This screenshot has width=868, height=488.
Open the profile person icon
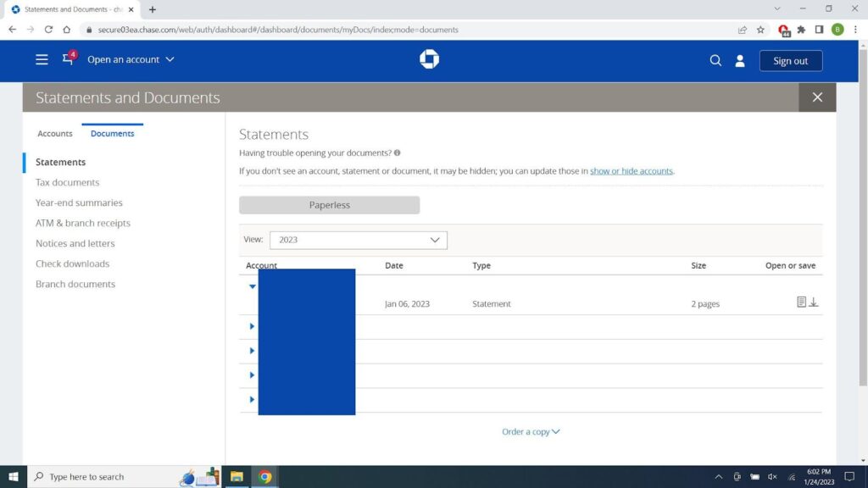coord(739,61)
